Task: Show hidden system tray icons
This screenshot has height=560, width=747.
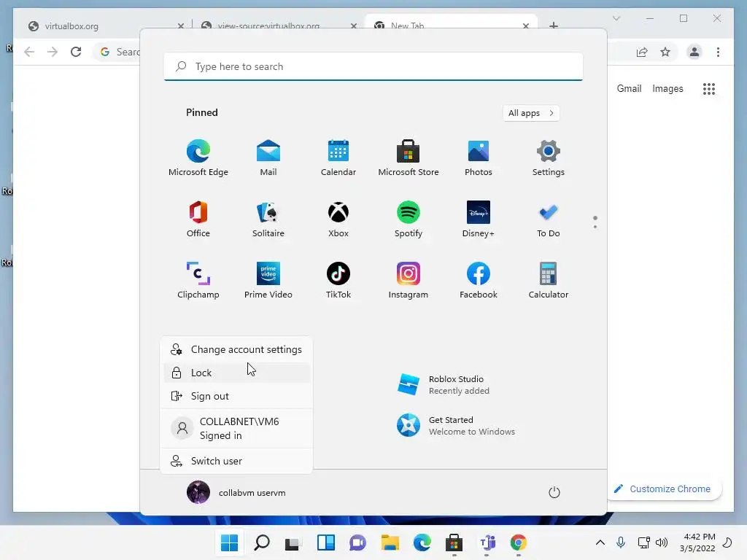Action: pos(600,542)
